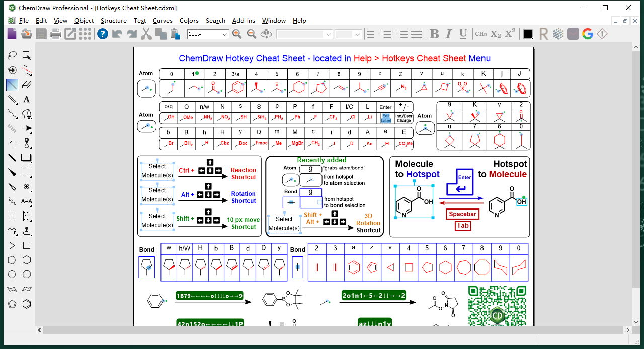This screenshot has width=644, height=349.
Task: Toggle superscript X2 formatting
Action: pyautogui.click(x=510, y=34)
